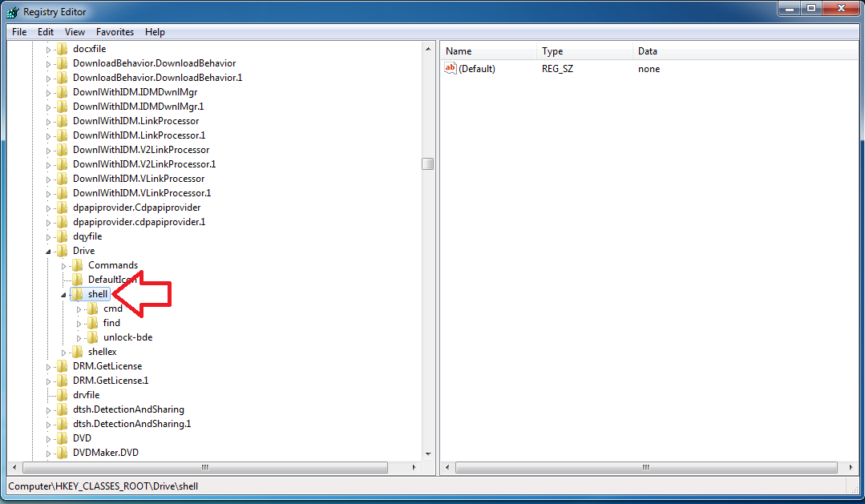The image size is (865, 504).
Task: Select the DownloadBehavior.DownloadBehavior.1 key
Action: 157,78
